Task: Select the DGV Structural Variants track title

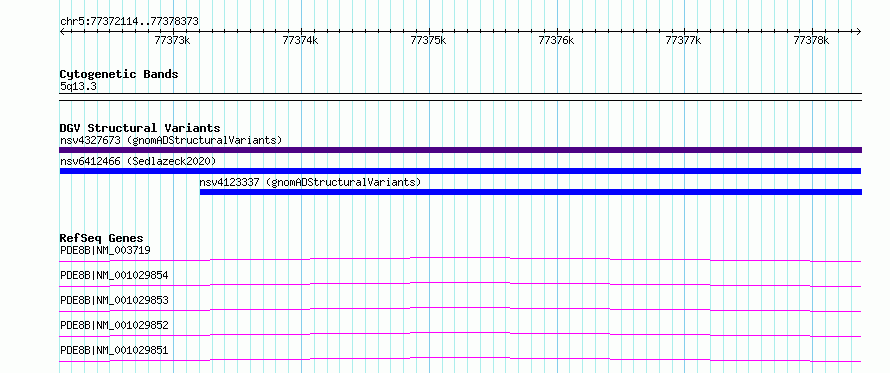Action: 140,128
